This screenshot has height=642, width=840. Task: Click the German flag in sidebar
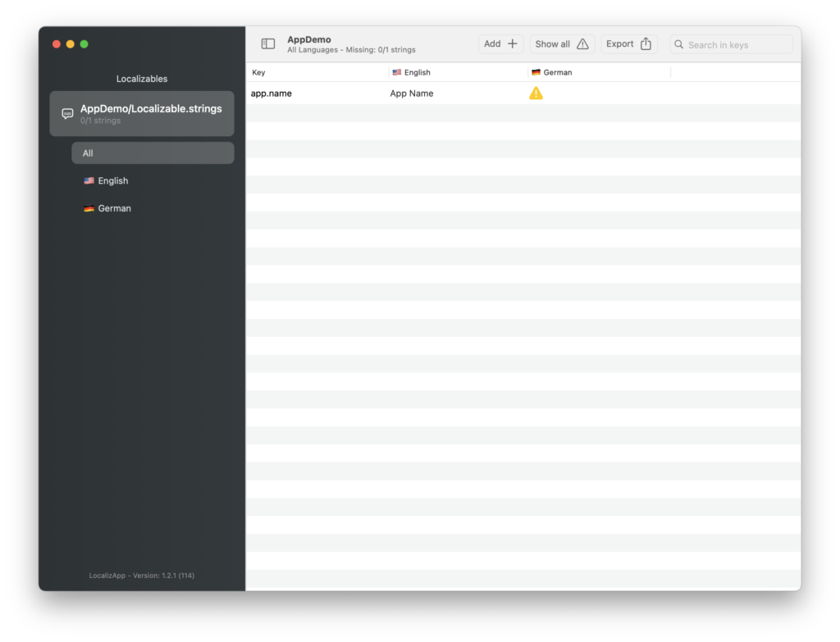89,208
